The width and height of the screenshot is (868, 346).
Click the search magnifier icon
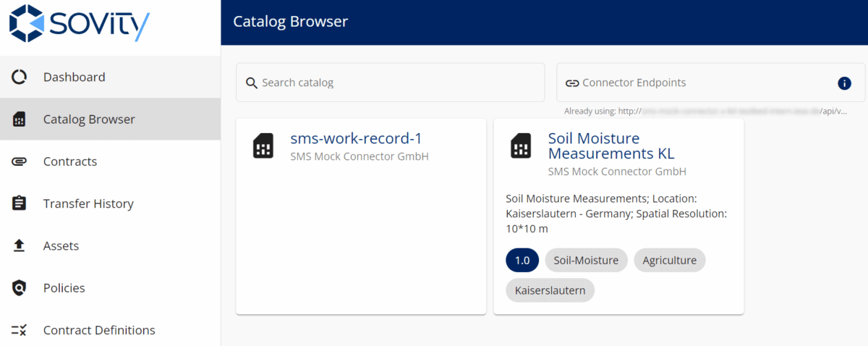[252, 83]
